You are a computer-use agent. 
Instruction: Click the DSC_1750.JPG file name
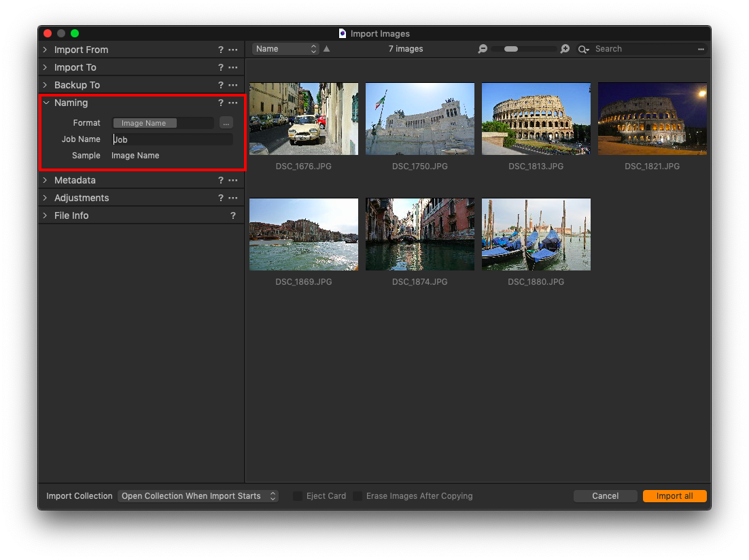pos(420,167)
